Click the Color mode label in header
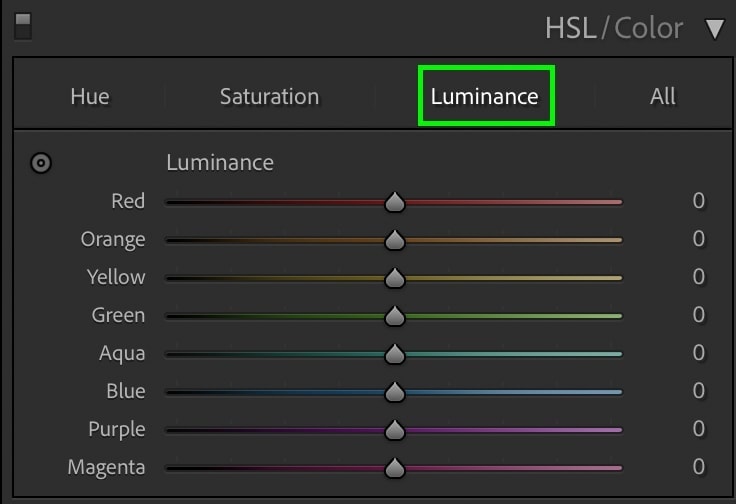 (648, 29)
